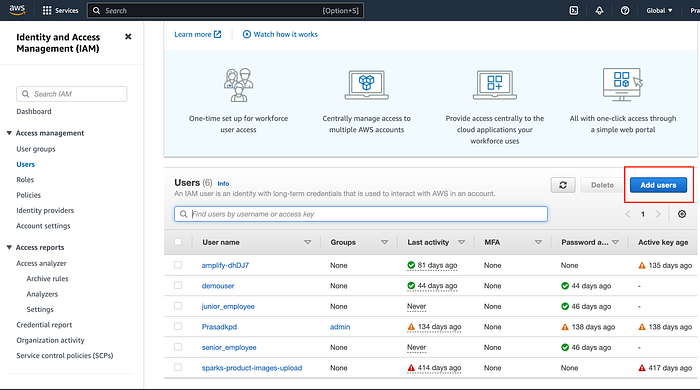Open Service control policies (SCPs)
Screen dimensions: 700x390
pos(65,356)
